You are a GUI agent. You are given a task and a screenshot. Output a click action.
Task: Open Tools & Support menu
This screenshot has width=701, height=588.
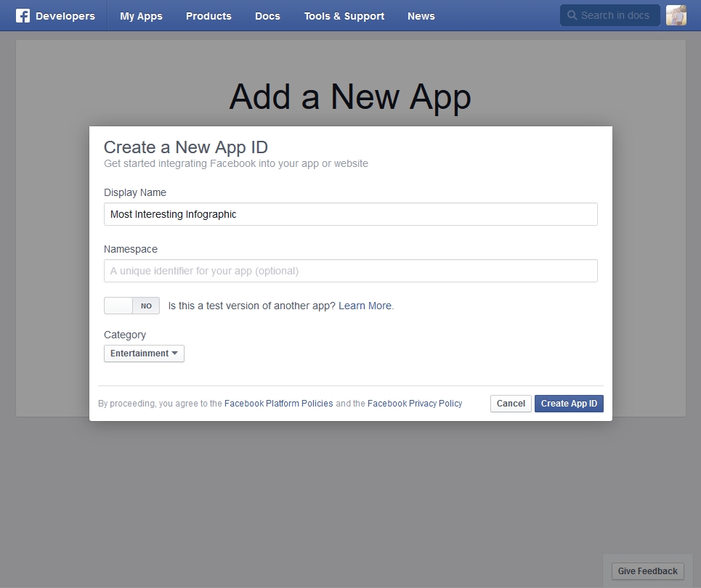pyautogui.click(x=344, y=16)
